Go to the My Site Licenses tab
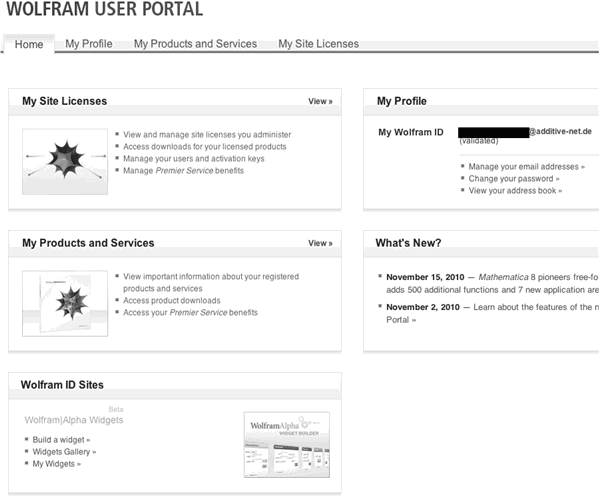This screenshot has height=503, width=602. pos(318,44)
